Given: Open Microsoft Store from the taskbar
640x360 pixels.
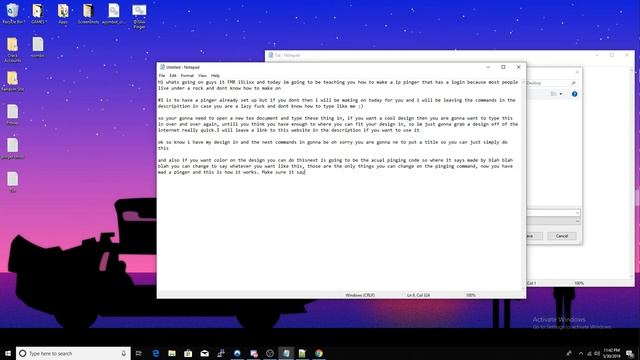Looking at the screenshot, I should point(188,353).
